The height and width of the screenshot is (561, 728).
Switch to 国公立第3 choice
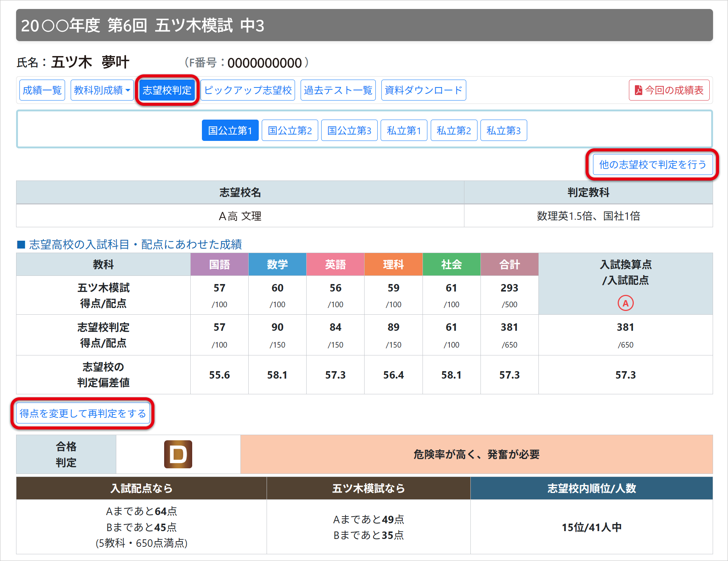click(349, 130)
